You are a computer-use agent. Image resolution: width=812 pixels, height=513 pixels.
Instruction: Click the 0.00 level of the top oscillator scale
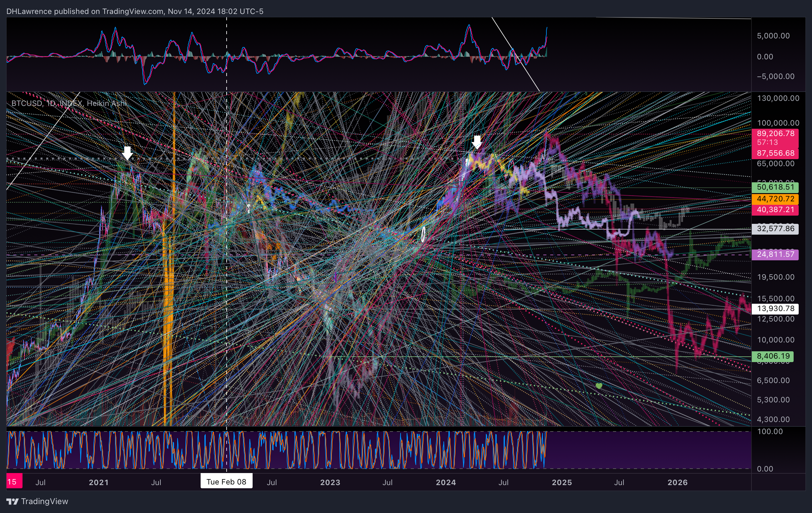pos(765,57)
